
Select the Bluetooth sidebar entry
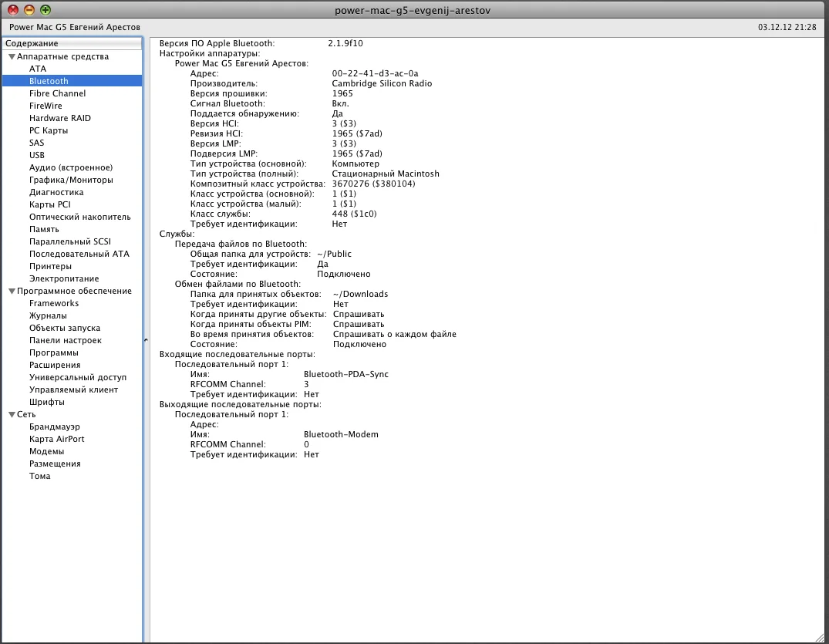click(x=72, y=81)
